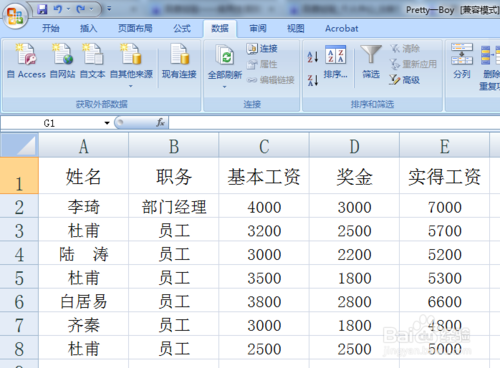500x368 pixels.
Task: Customize the quick access toolbar dropdown
Action: click(109, 9)
